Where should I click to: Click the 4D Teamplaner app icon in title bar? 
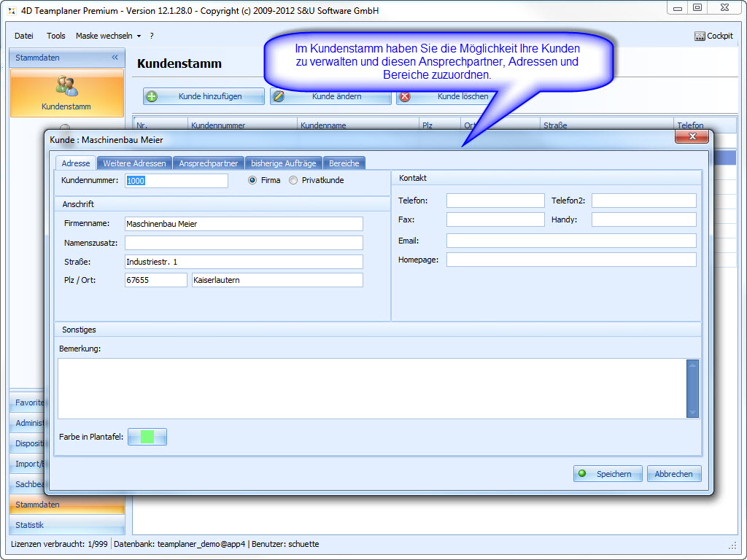click(x=10, y=11)
